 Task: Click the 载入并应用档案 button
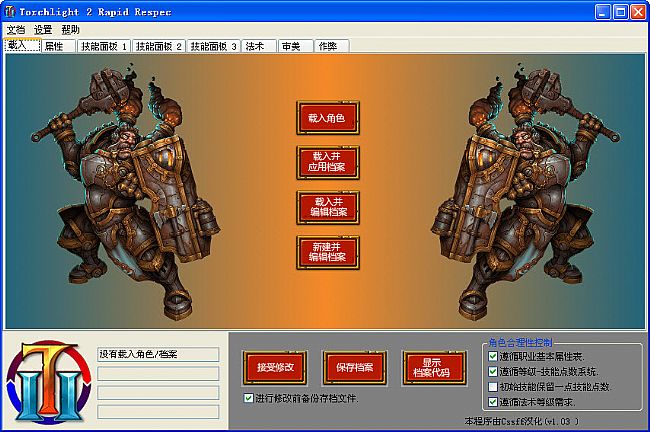[x=327, y=163]
